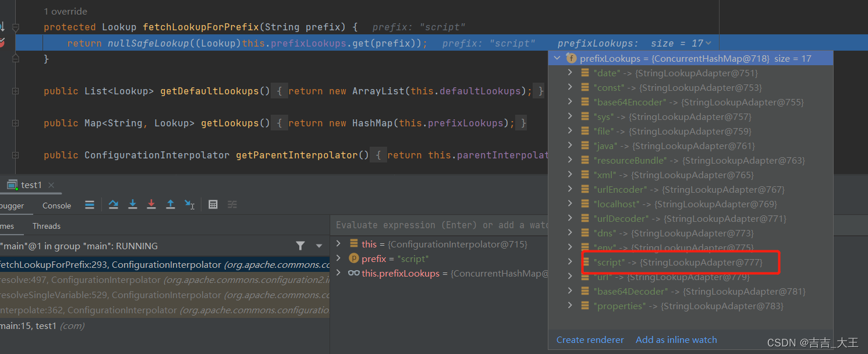Collapse the fetchLookupForPrefix method fold marker
Image resolution: width=868 pixels, height=354 pixels.
[16, 27]
